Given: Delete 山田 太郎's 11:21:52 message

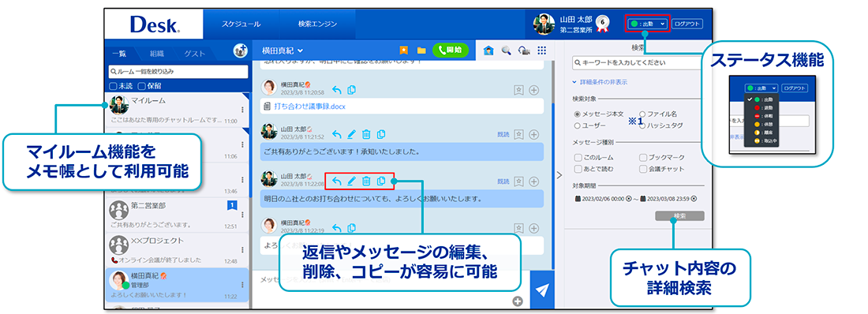Looking at the screenshot, I should (x=366, y=134).
